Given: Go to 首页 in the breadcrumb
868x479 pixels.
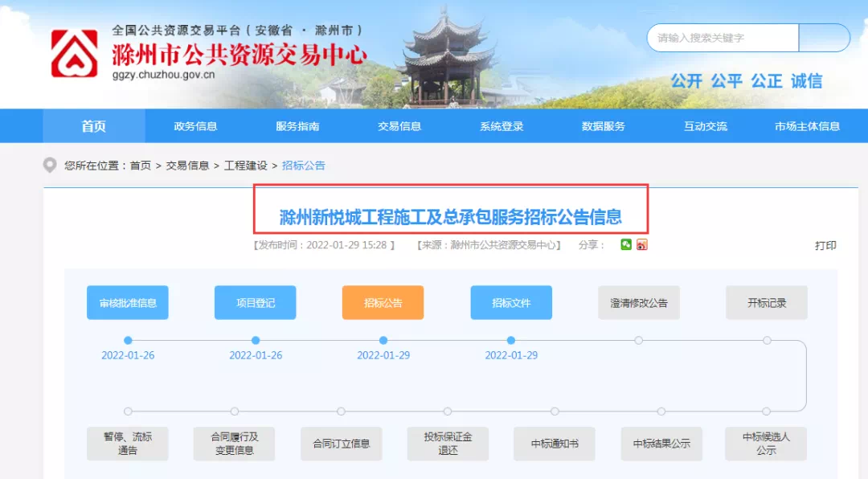Looking at the screenshot, I should coord(140,166).
